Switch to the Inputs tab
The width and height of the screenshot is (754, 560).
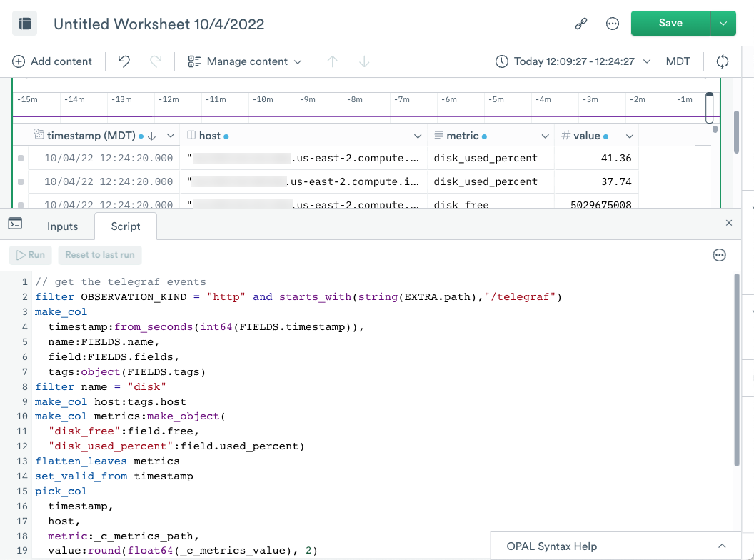pyautogui.click(x=63, y=226)
